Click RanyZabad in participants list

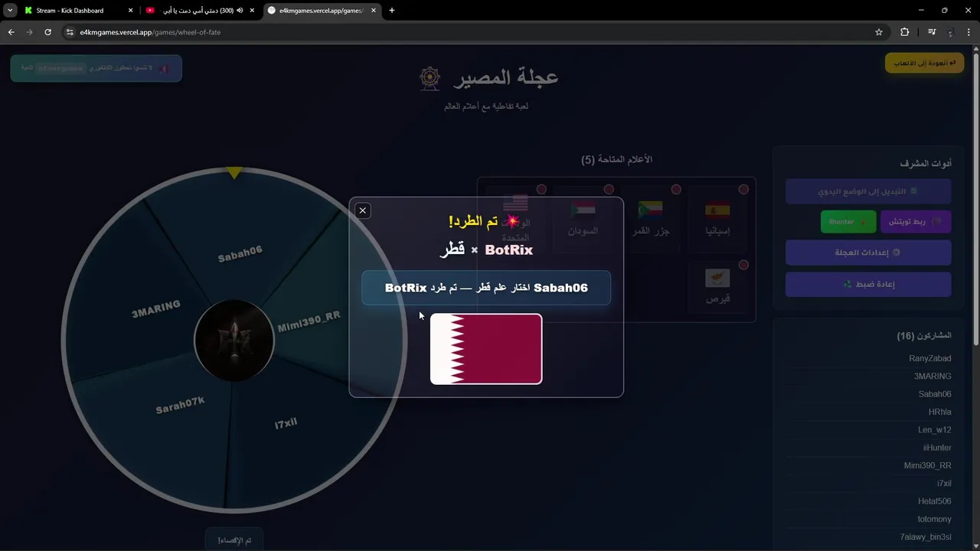pyautogui.click(x=929, y=358)
